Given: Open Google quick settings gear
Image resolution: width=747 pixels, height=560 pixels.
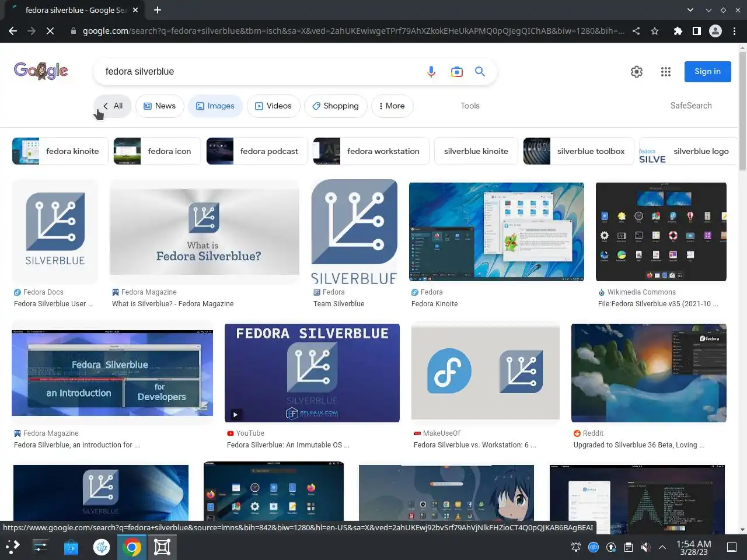Looking at the screenshot, I should pyautogui.click(x=637, y=72).
